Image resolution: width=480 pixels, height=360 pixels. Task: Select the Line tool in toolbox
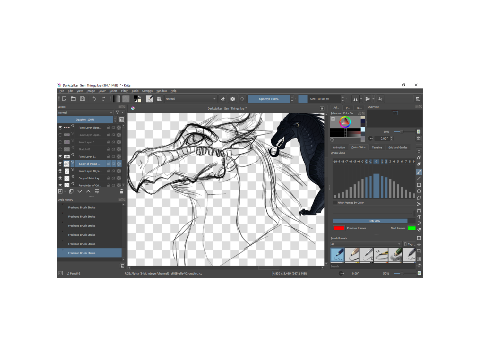tap(419, 178)
